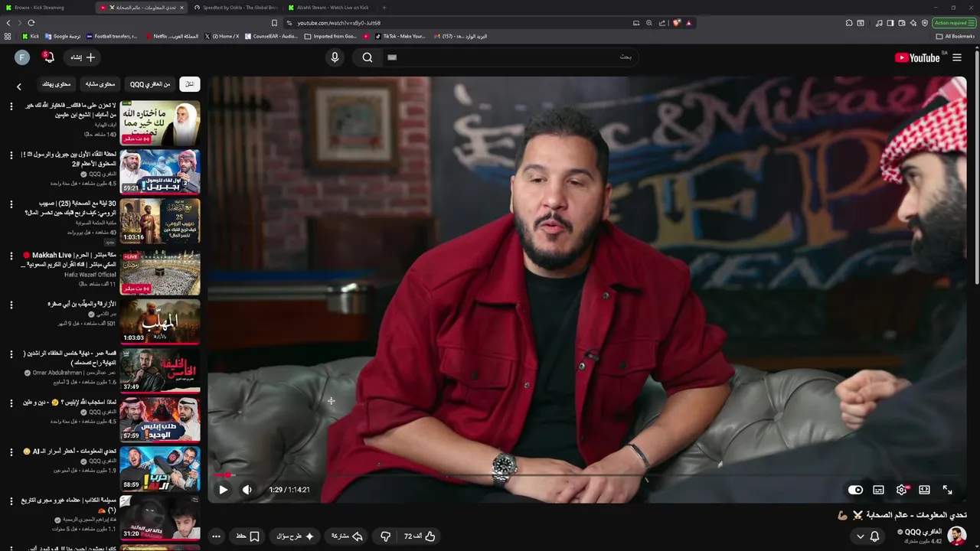Like the video showing 72 thousand likes
Screen dimensions: 980x551
[420, 536]
